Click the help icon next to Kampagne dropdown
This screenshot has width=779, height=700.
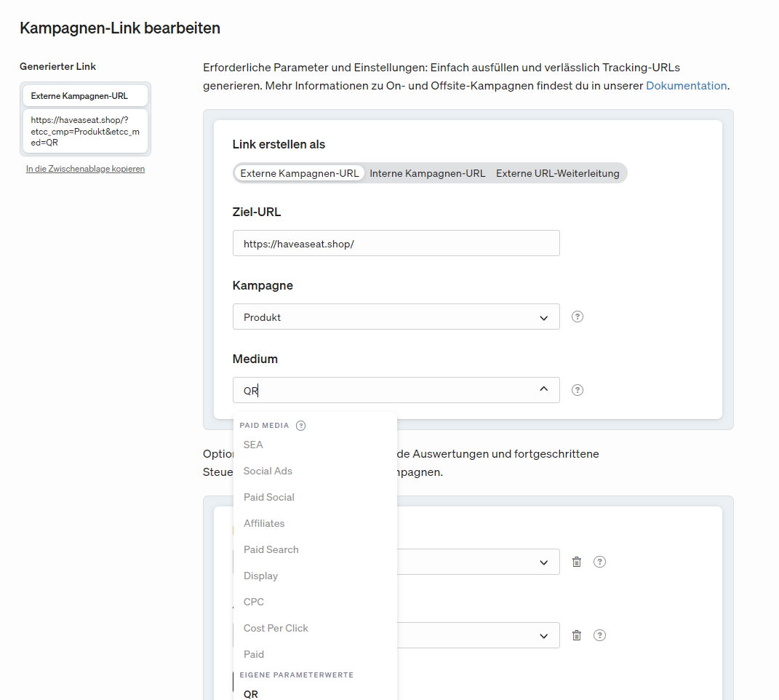pyautogui.click(x=578, y=317)
